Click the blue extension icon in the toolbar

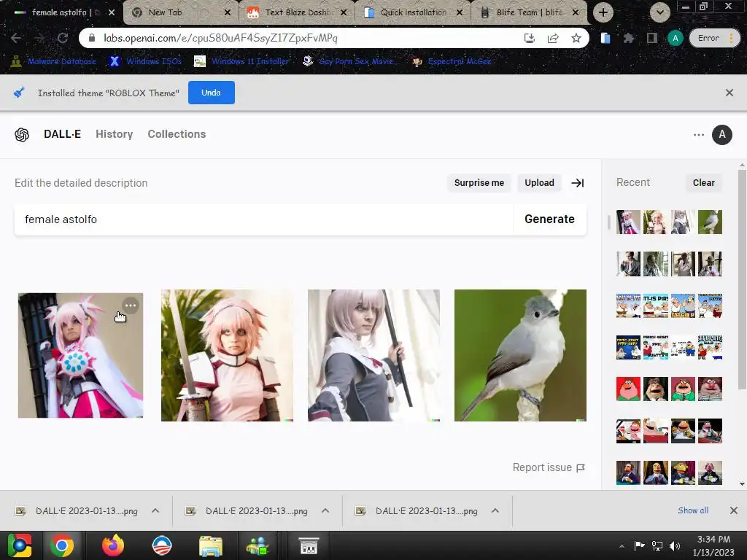click(605, 38)
